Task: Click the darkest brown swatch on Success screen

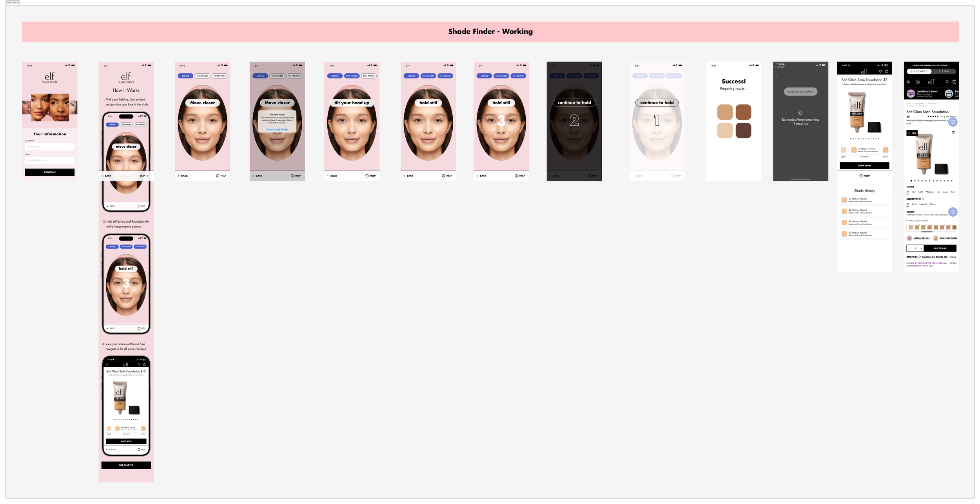Action: [743, 131]
